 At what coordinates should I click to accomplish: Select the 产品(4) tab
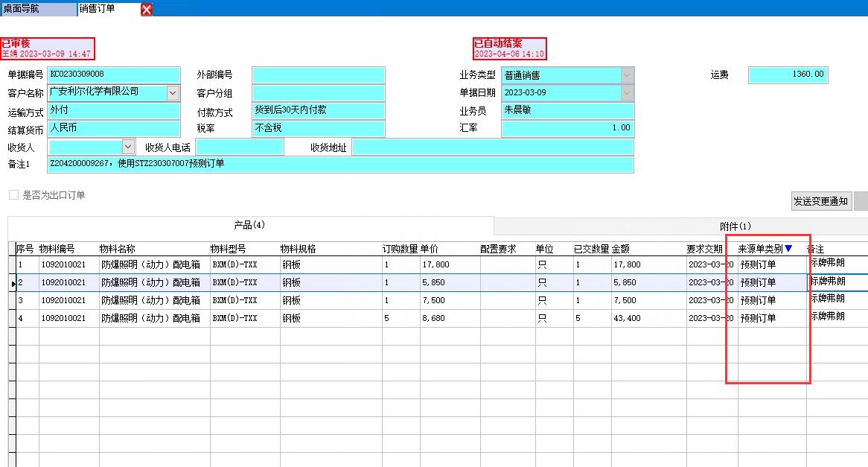(249, 225)
